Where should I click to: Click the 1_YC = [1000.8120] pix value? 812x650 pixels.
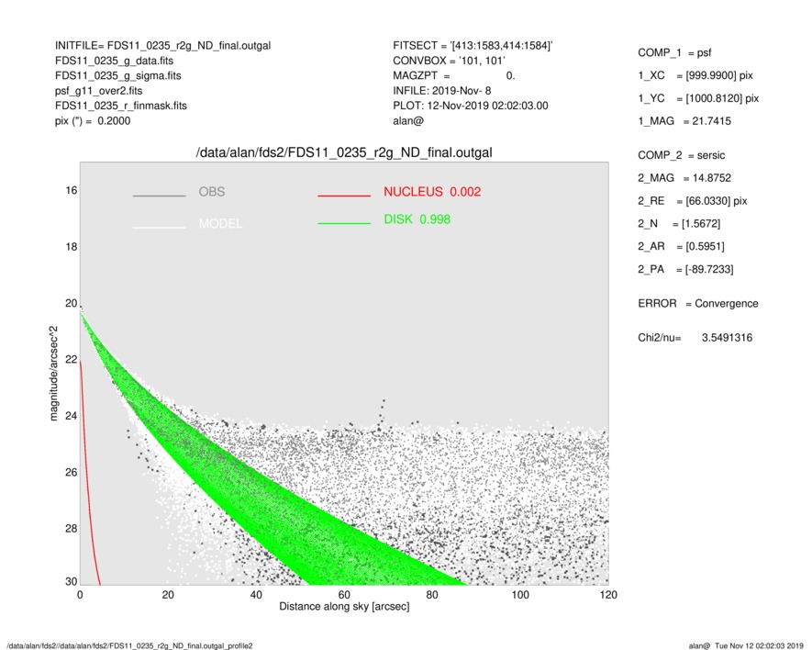(x=698, y=98)
